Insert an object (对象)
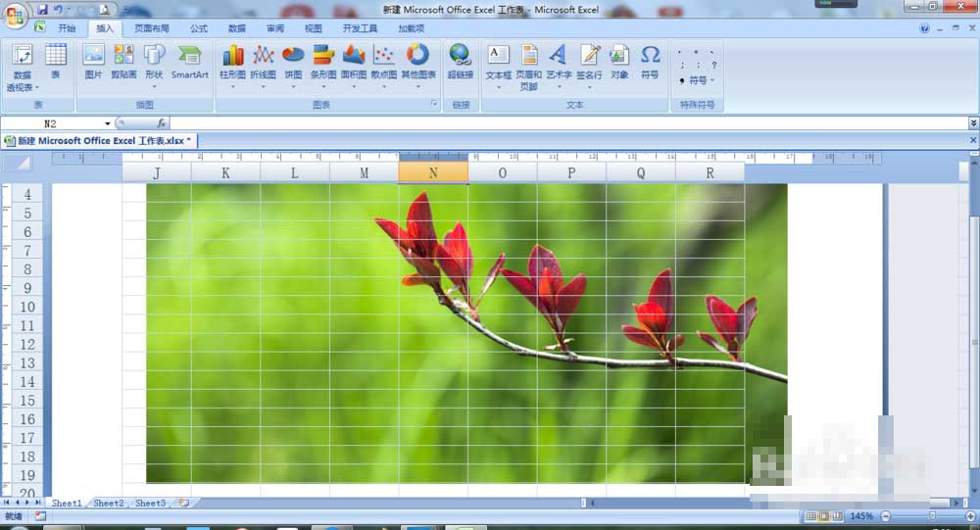Screen dimensions: 980x530 click(x=619, y=62)
